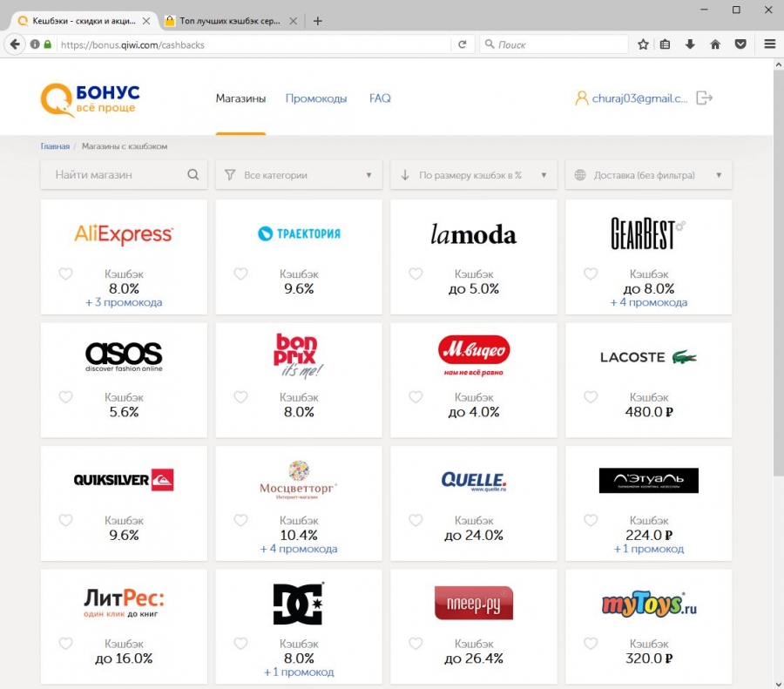Switch to Топ лучших кэшбэк сервисов tab
This screenshot has width=784, height=689.
point(230,21)
